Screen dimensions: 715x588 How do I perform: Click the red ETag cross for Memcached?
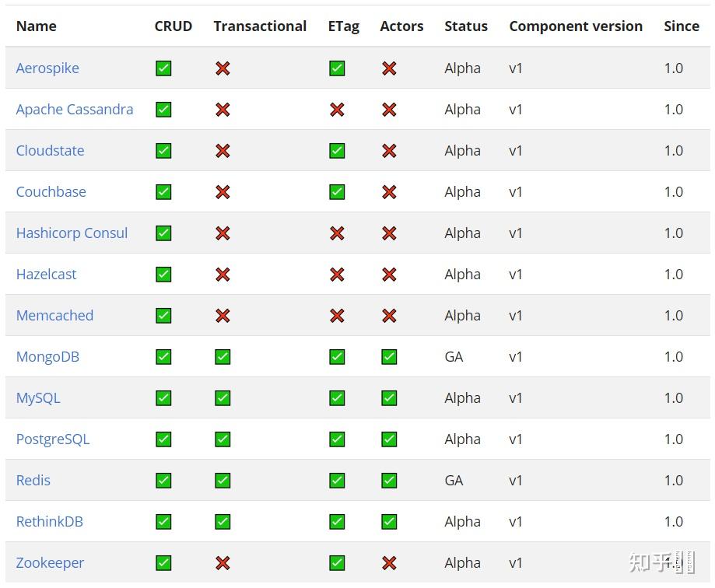337,316
